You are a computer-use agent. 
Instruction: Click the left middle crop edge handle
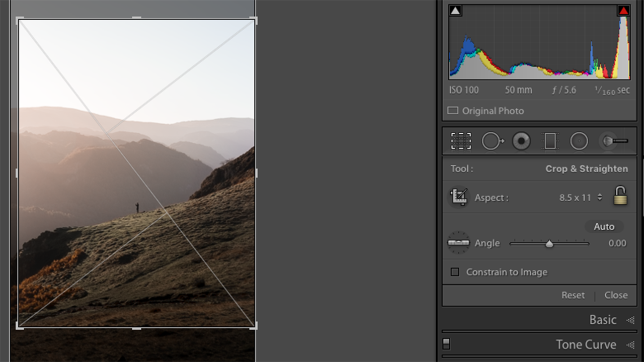point(17,173)
